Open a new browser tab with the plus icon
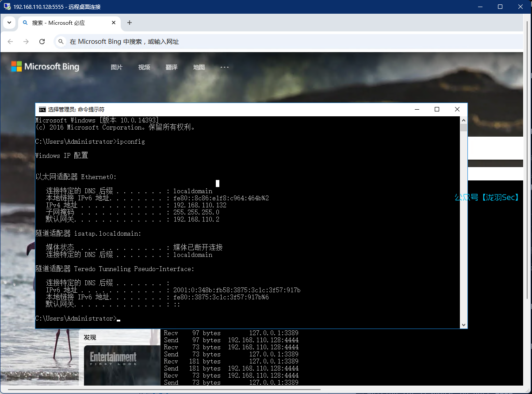The height and width of the screenshot is (394, 532). [x=130, y=23]
